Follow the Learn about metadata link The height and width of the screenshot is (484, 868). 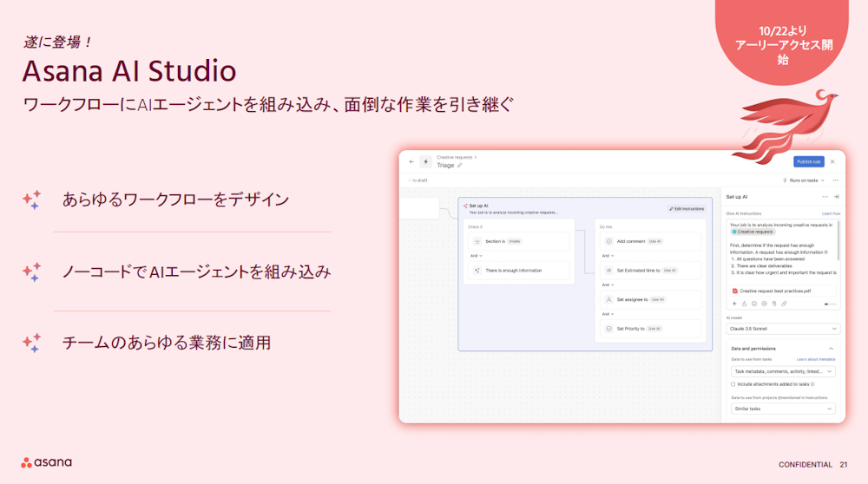click(816, 360)
